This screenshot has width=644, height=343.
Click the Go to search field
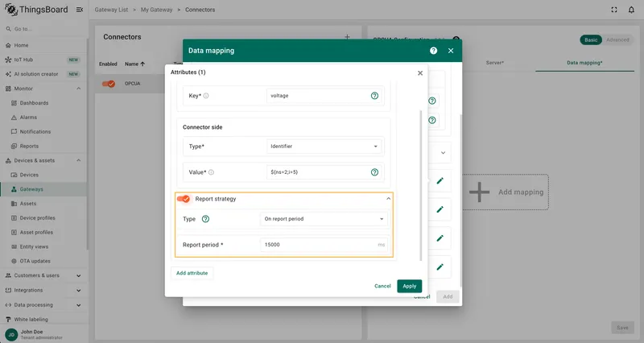43,29
